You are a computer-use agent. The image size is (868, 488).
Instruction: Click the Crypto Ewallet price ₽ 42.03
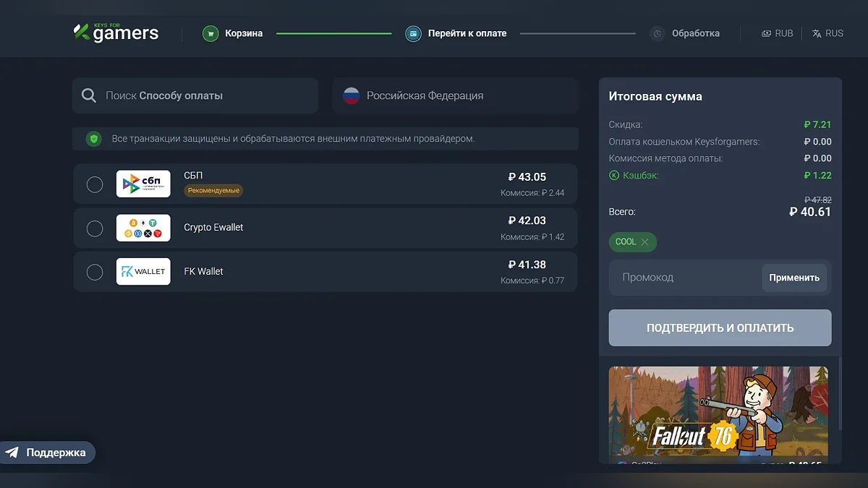click(x=527, y=221)
